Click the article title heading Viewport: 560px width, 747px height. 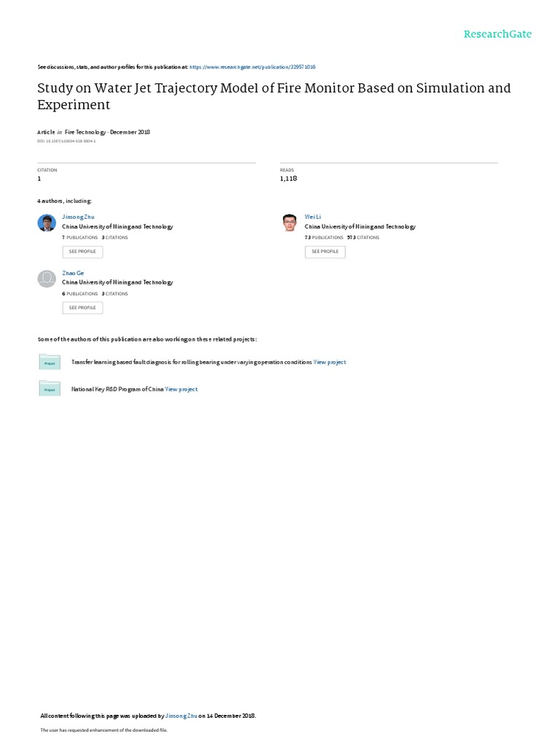click(274, 96)
